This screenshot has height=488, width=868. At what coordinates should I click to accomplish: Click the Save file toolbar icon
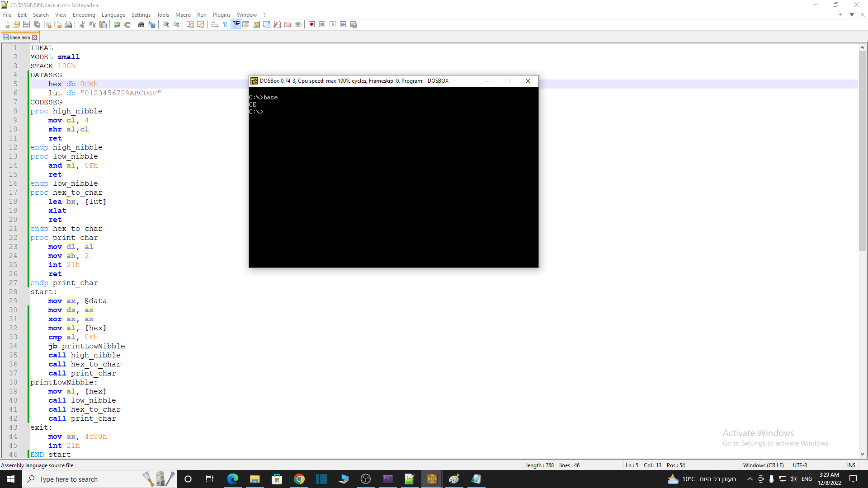[27, 24]
